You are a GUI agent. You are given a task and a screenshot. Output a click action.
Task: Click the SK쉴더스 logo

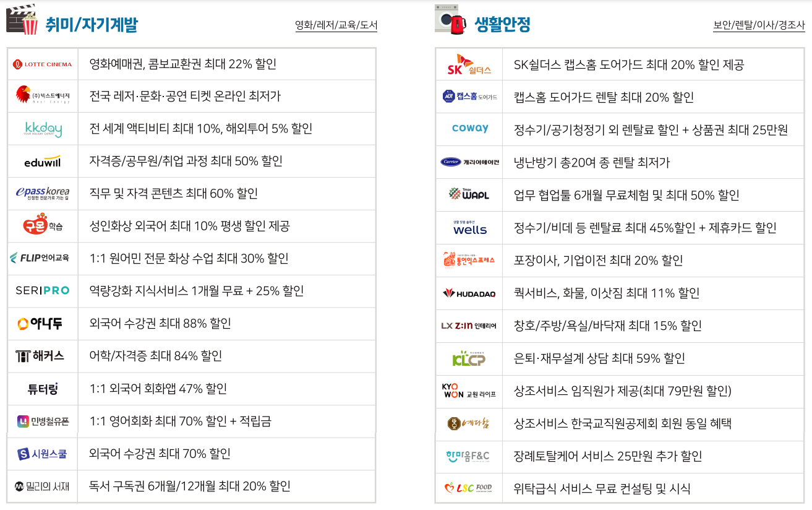click(x=469, y=64)
